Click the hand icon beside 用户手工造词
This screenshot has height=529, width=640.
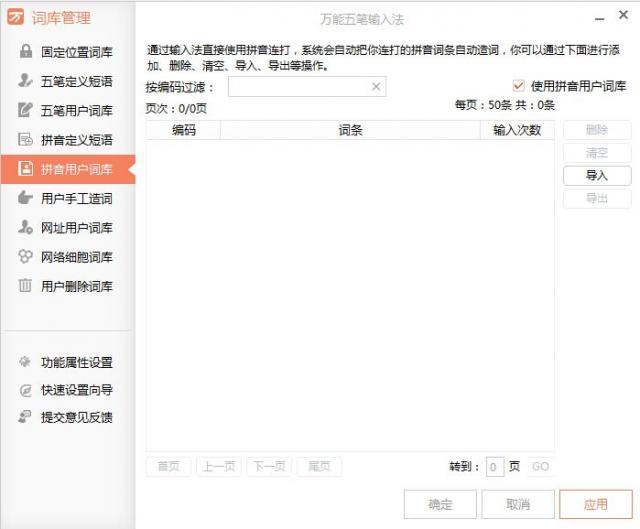coord(25,198)
